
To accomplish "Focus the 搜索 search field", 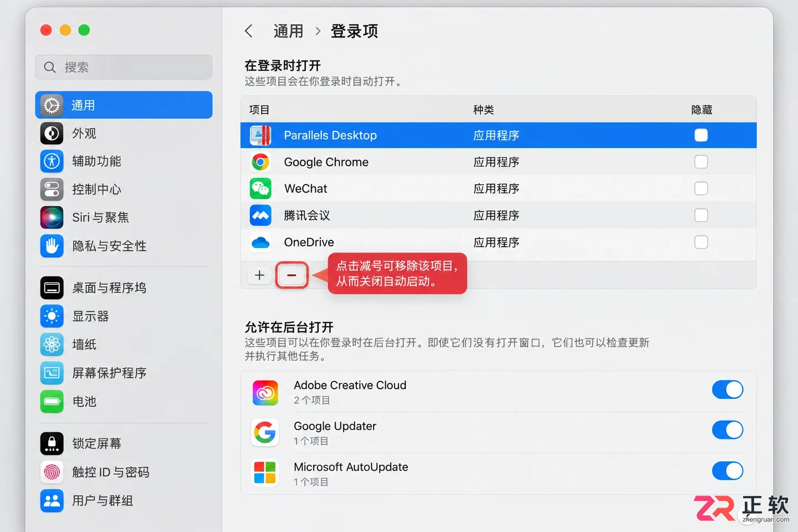I will [x=124, y=67].
